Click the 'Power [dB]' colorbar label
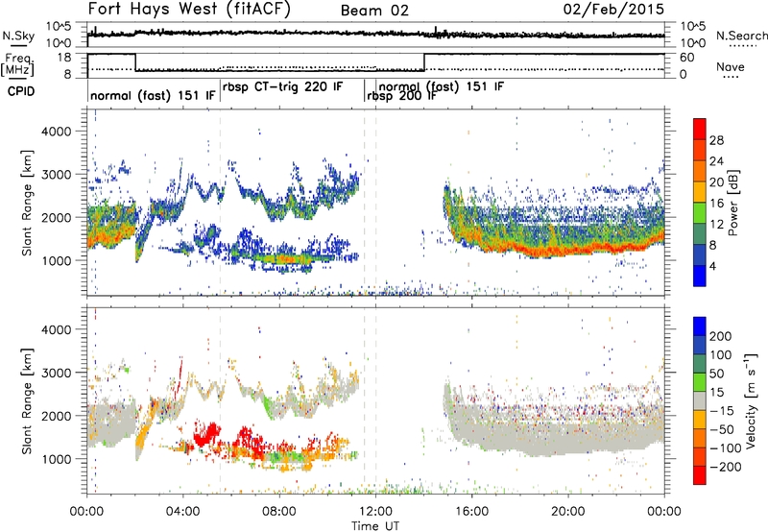Viewport: 768px width, 532px height. click(733, 203)
